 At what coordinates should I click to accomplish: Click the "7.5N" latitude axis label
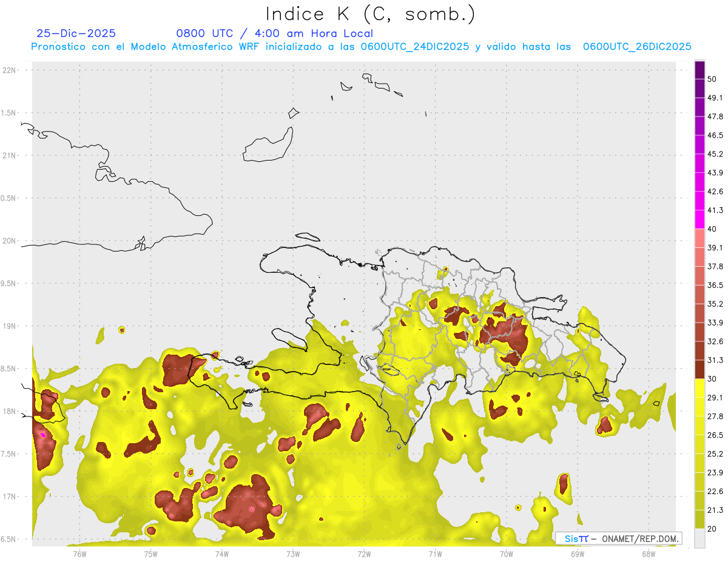pos(8,453)
